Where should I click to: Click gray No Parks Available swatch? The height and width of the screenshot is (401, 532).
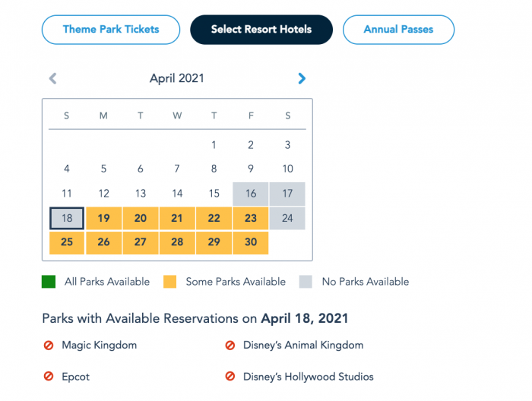(x=306, y=282)
